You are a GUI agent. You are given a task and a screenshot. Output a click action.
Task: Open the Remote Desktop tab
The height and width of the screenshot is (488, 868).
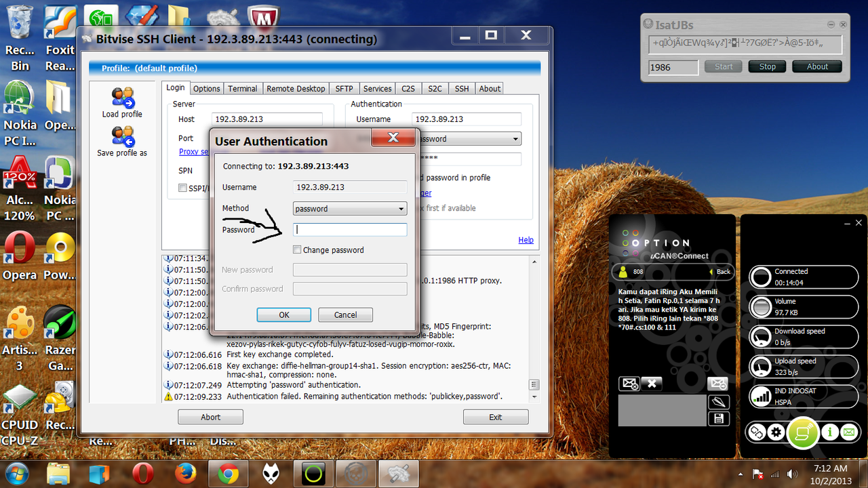296,89
